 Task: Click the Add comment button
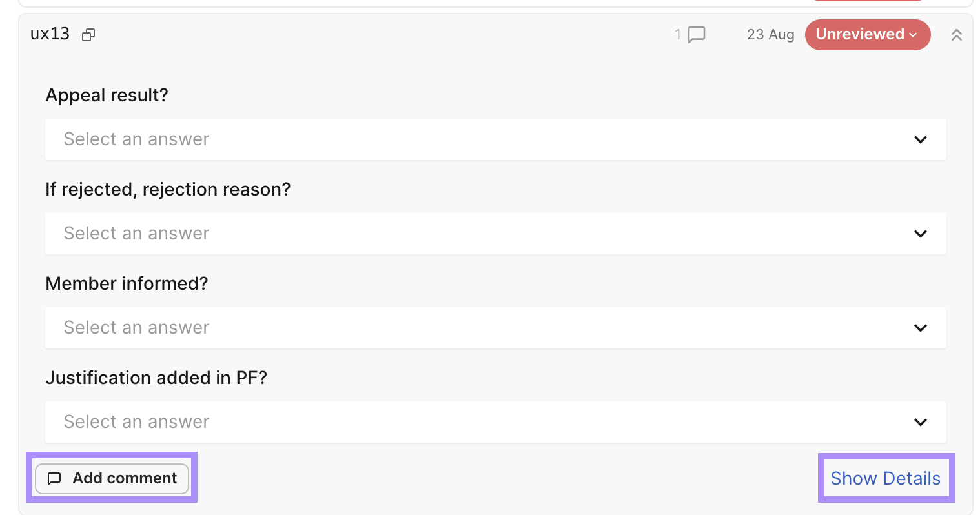click(x=112, y=478)
